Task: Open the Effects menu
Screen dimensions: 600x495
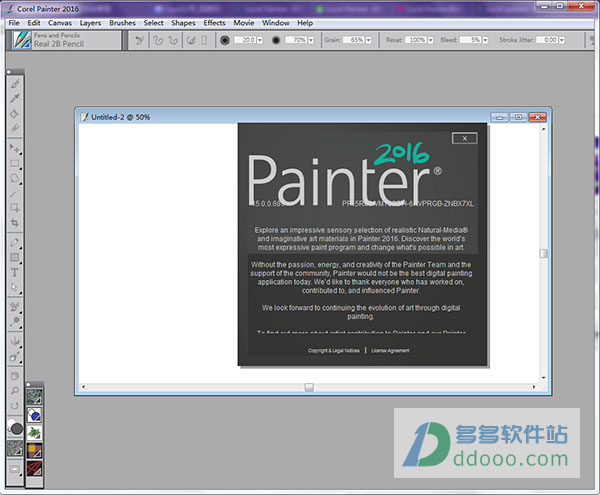Action: tap(214, 23)
